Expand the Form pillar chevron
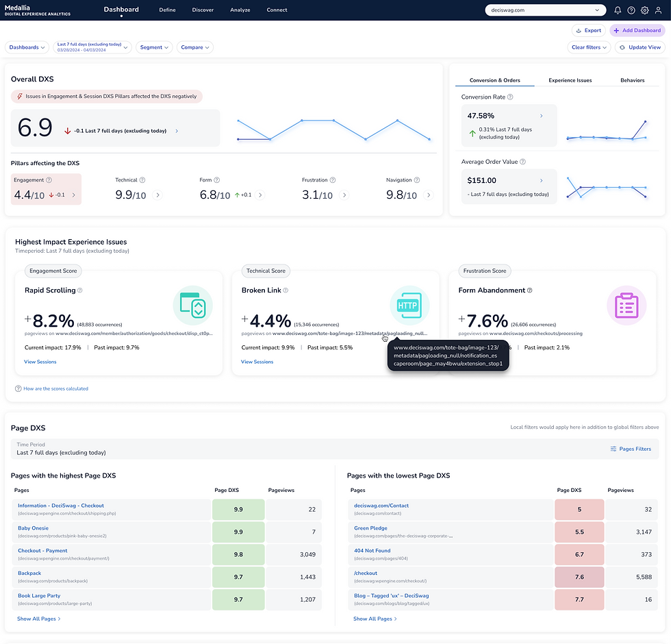 coord(259,195)
